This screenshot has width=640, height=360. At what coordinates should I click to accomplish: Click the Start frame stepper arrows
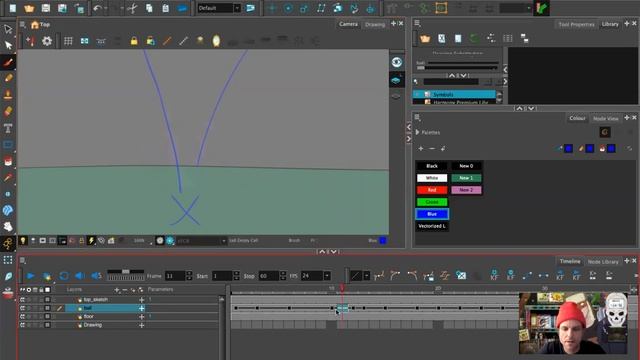pos(236,276)
